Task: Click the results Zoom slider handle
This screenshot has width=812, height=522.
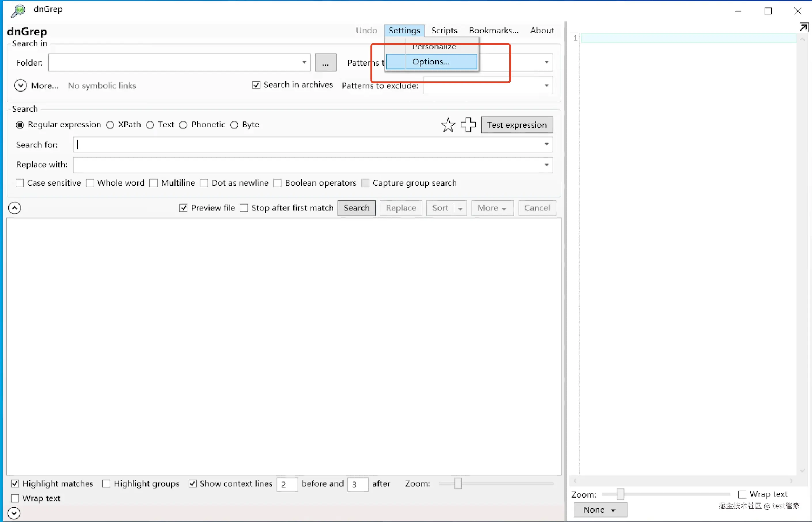Action: (x=458, y=483)
